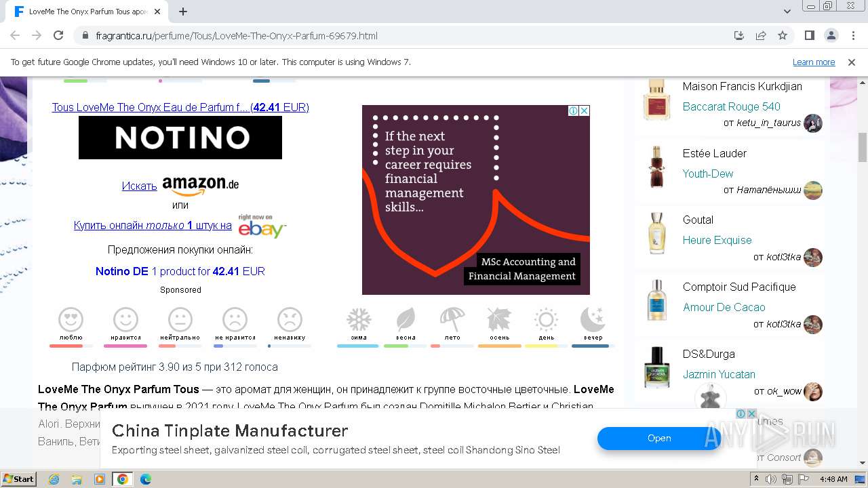Select the 'зима' snowflake season icon
Image resolution: width=868 pixels, height=488 pixels.
[359, 319]
